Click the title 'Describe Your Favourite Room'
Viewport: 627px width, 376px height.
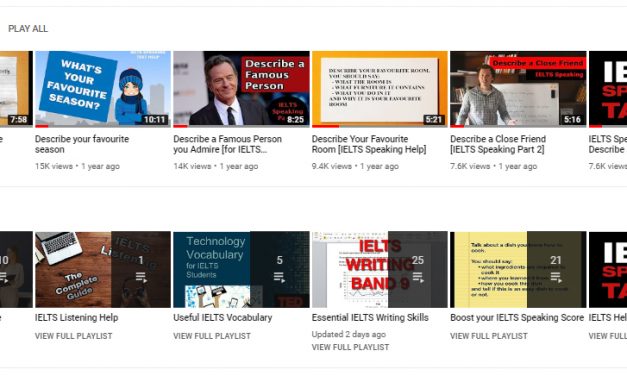369,144
